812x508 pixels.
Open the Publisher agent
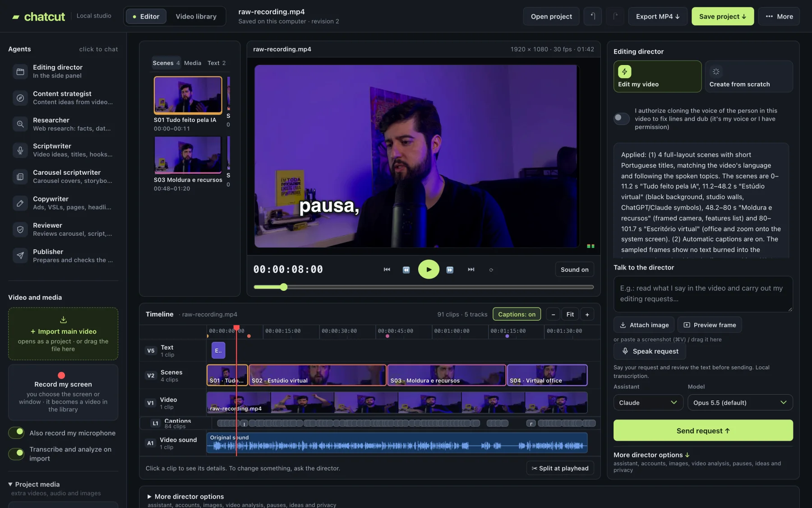pyautogui.click(x=63, y=256)
